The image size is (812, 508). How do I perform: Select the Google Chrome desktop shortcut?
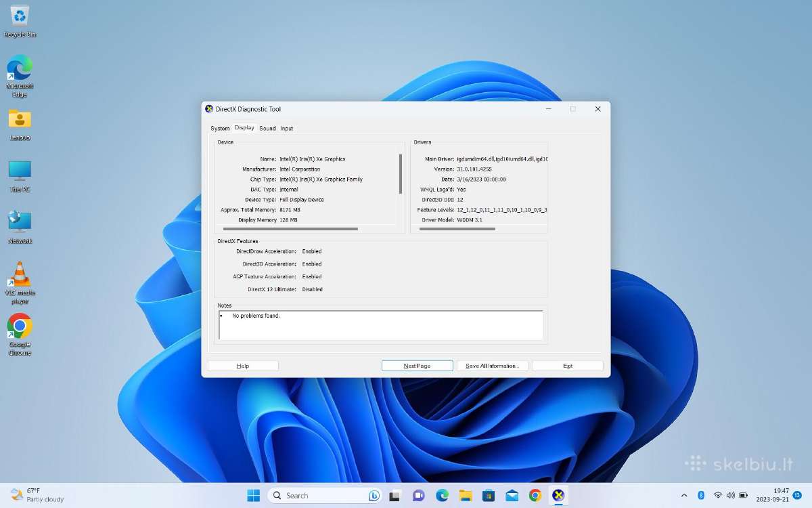20,335
